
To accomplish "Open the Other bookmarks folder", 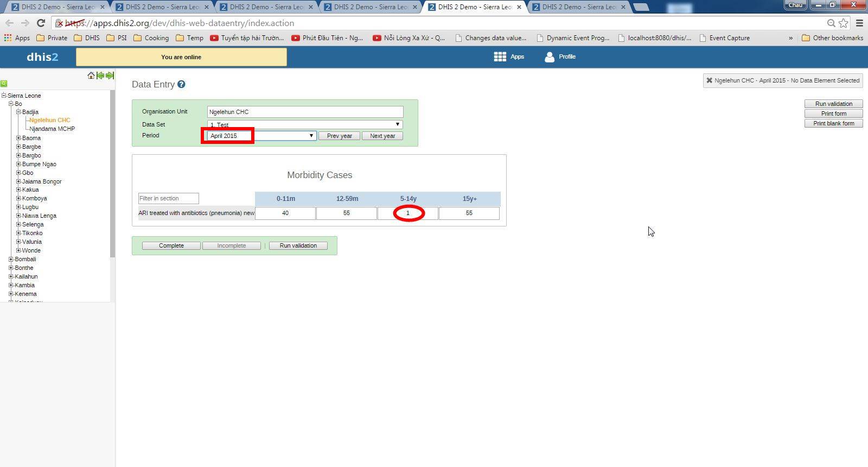I will click(832, 38).
